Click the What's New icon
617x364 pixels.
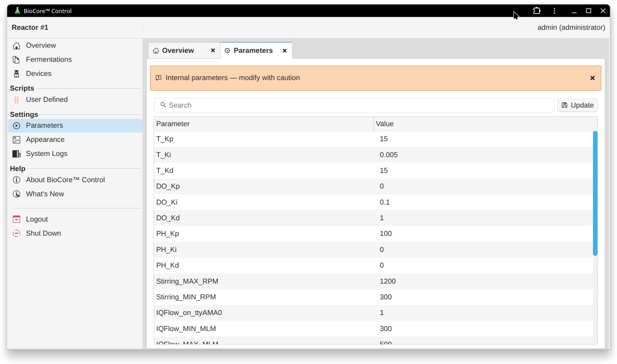point(16,194)
